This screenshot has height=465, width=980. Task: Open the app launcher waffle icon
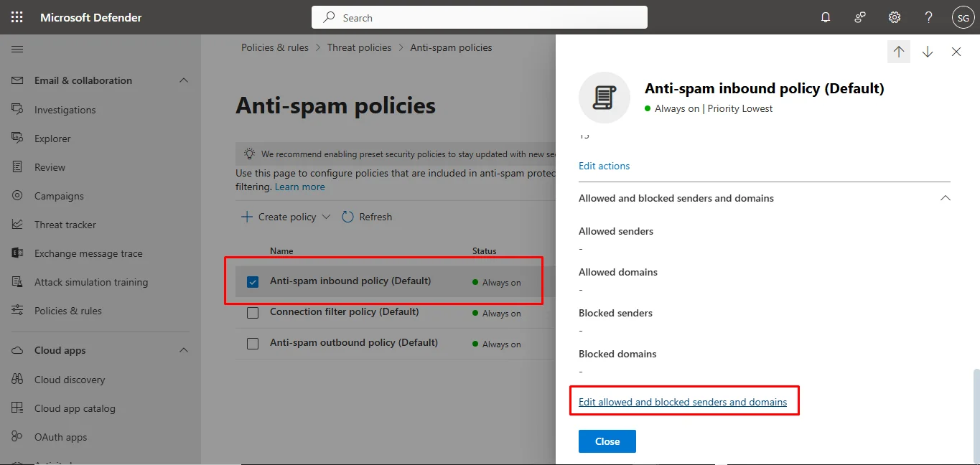(x=17, y=17)
